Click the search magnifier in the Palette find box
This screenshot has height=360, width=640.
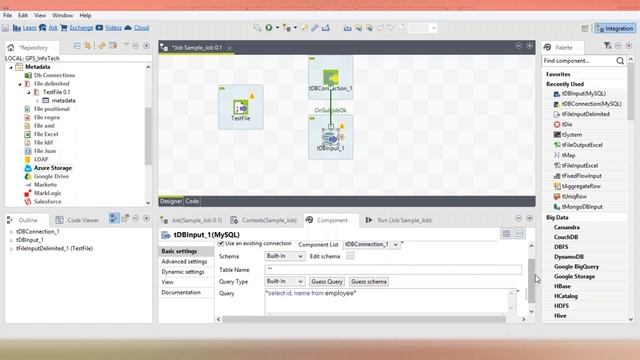coord(620,61)
